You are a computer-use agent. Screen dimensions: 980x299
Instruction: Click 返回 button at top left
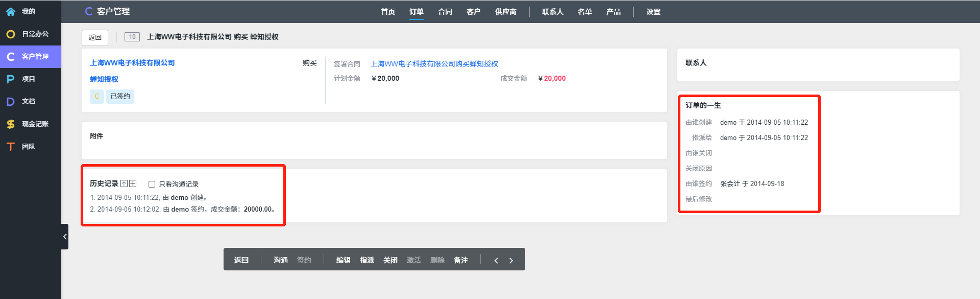click(95, 37)
